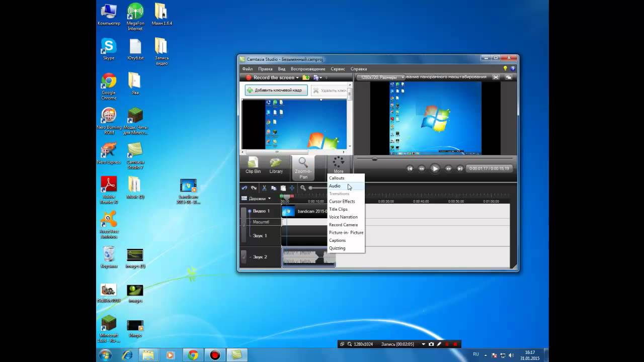Click the tips lightbulb icon
Screen dimensions: 644x362
pos(506,68)
